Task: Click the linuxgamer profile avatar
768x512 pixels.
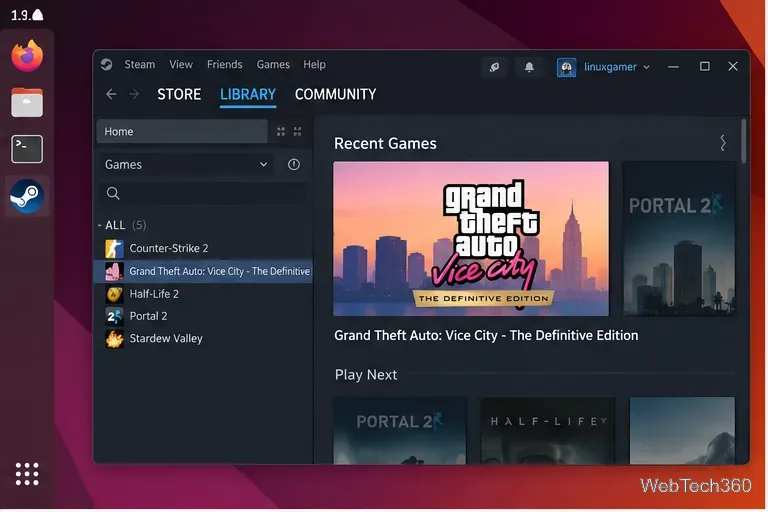Action: point(566,67)
